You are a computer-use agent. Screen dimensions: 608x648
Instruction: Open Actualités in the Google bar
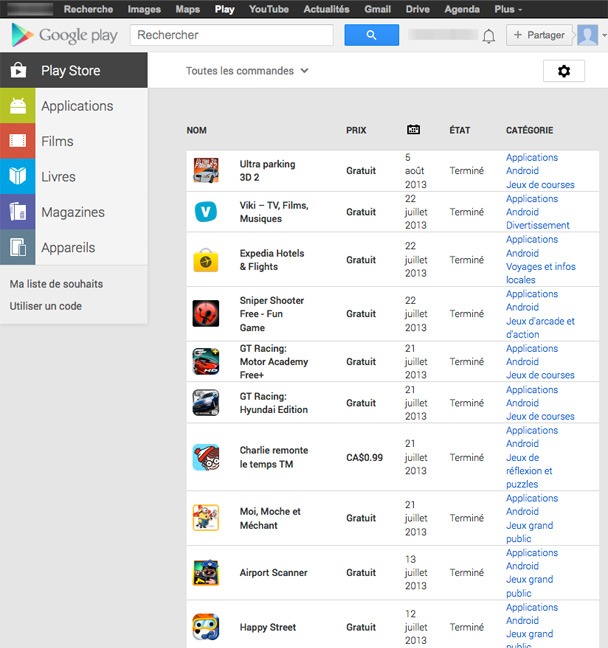tap(327, 9)
